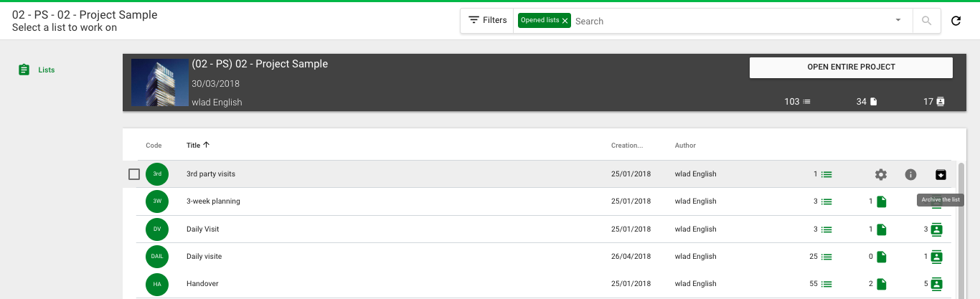The image size is (980, 299).
Task: Open documents icon for 3-week planning
Action: tap(881, 202)
